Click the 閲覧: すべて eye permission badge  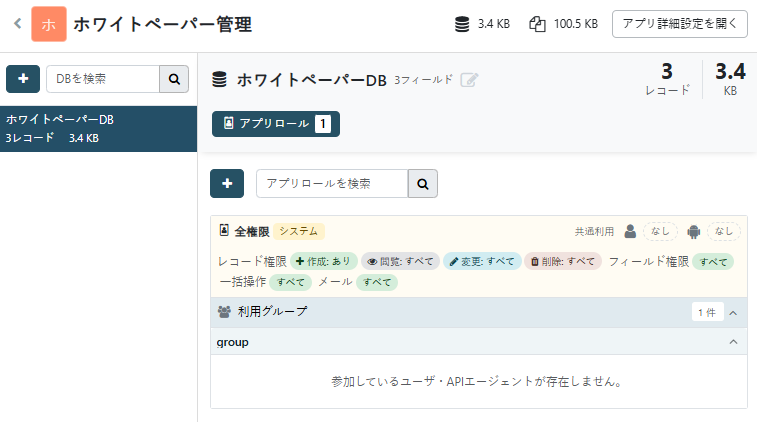[x=400, y=261]
